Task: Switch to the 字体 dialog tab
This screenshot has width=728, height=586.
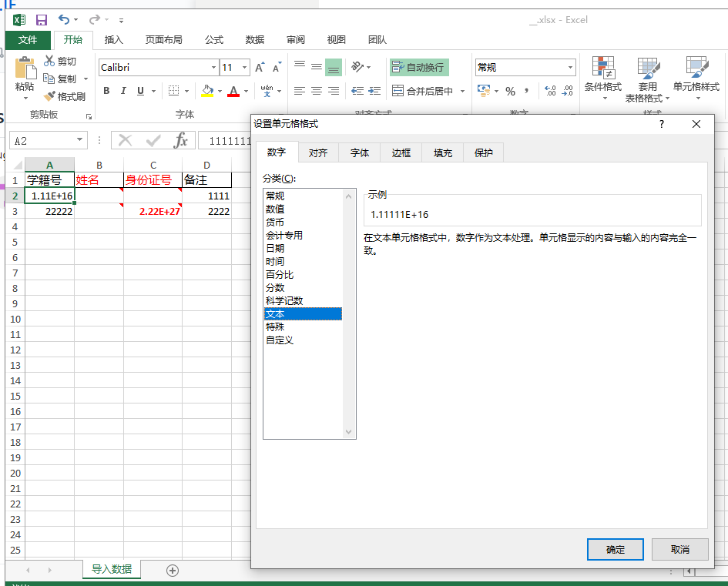Action: click(x=359, y=152)
